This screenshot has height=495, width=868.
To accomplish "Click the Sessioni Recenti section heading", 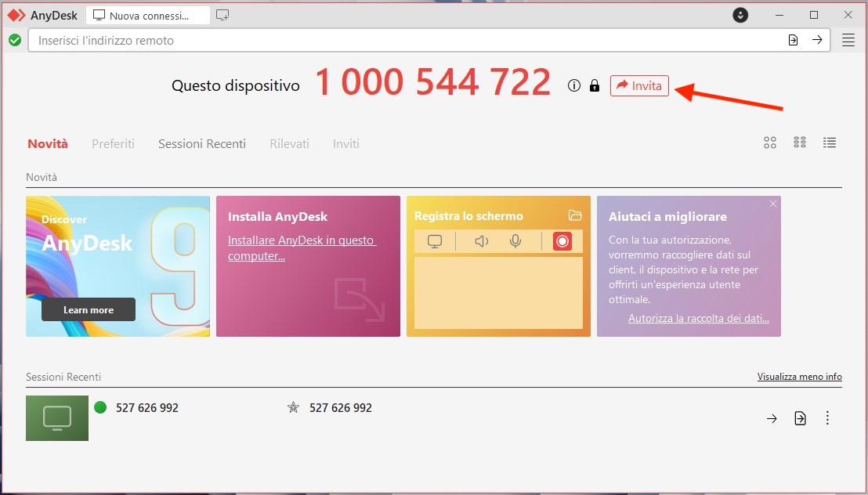I will pyautogui.click(x=63, y=377).
